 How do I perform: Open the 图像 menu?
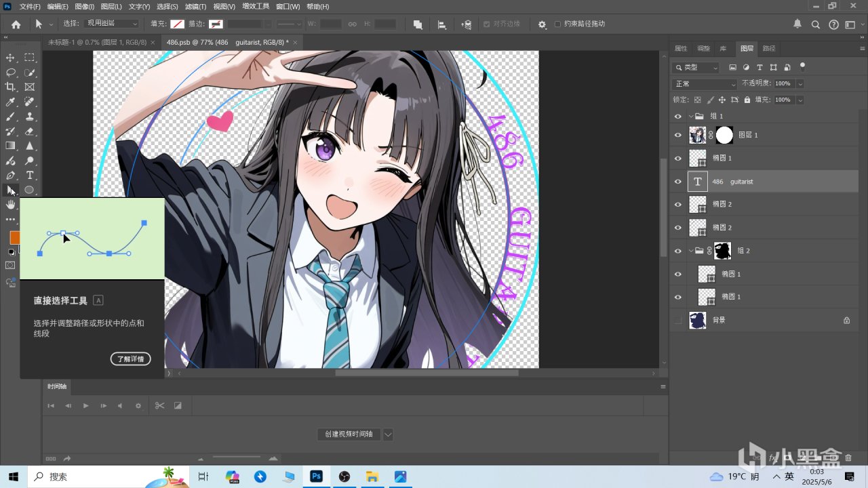(x=85, y=6)
